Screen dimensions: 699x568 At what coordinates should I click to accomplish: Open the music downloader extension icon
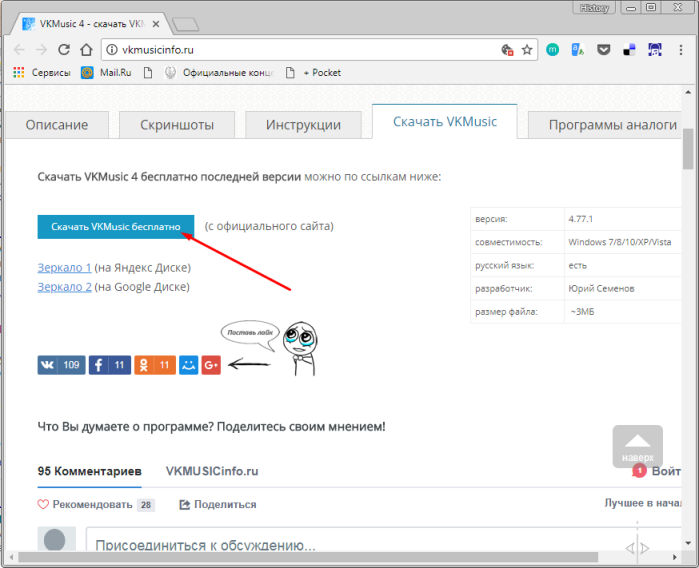(x=654, y=49)
